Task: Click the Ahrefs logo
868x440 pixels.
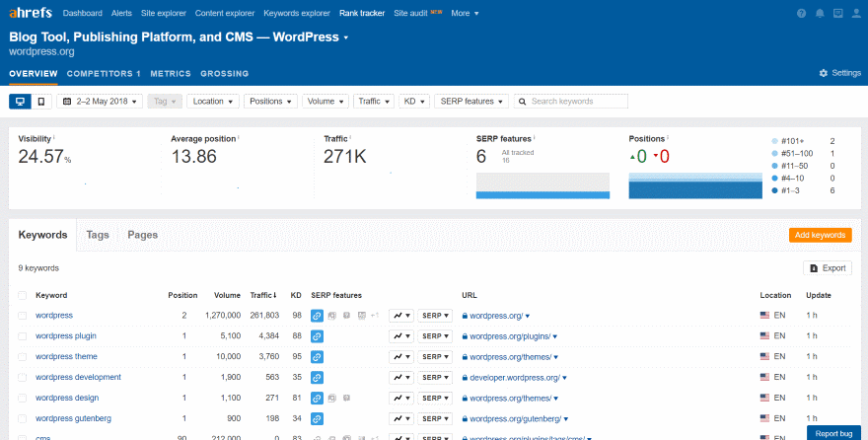Action: click(30, 14)
